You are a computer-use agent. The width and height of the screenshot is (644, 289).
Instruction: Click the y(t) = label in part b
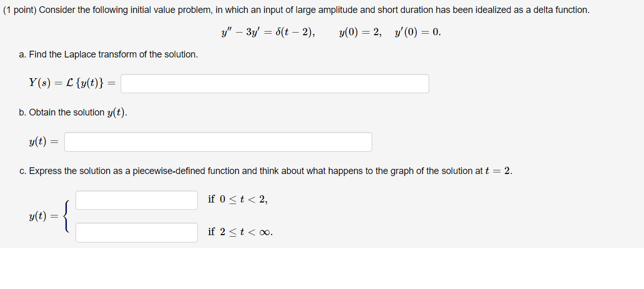43,141
